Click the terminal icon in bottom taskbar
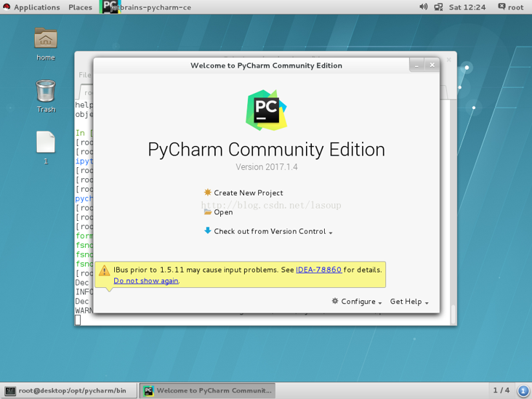The image size is (532, 399). pyautogui.click(x=10, y=391)
